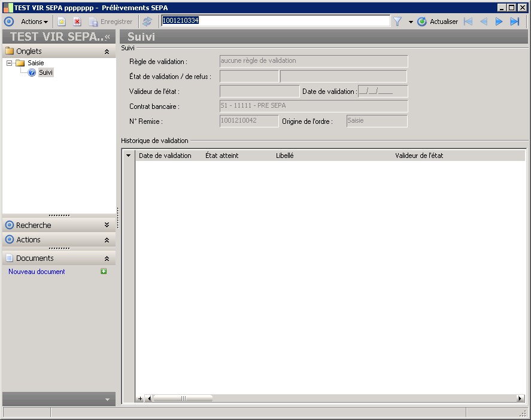Click the horizontal scrollbar left arrow

coord(148,398)
